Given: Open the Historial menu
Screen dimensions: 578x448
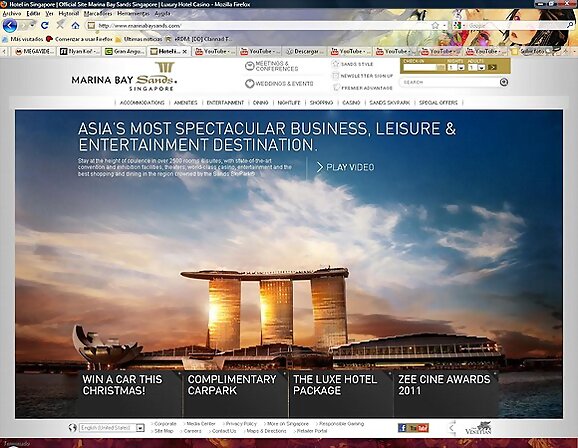Looking at the screenshot, I should pos(69,14).
